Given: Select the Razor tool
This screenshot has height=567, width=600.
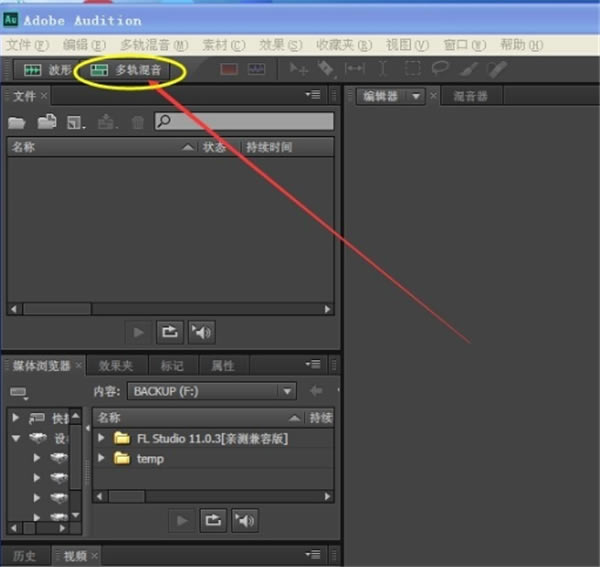Looking at the screenshot, I should pos(326,69).
